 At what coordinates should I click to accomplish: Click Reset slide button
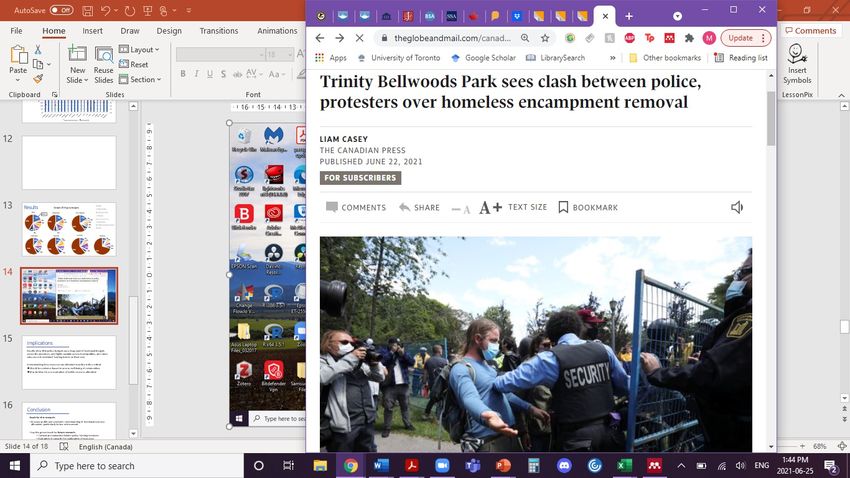point(134,64)
